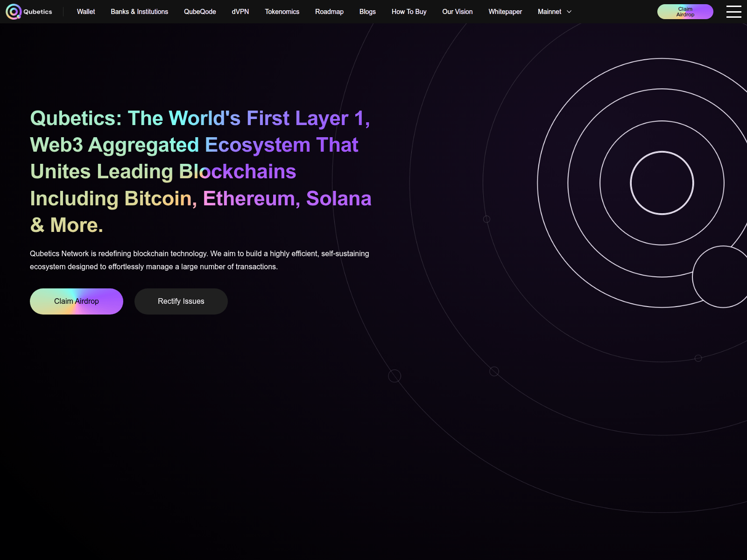The image size is (747, 560).
Task: Visit the Our Vision page
Action: tap(457, 12)
